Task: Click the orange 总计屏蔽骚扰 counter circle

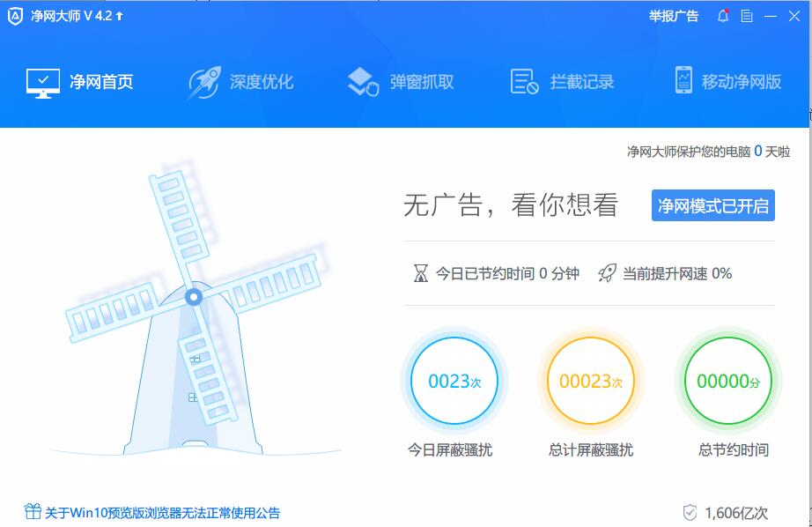Action: (590, 381)
